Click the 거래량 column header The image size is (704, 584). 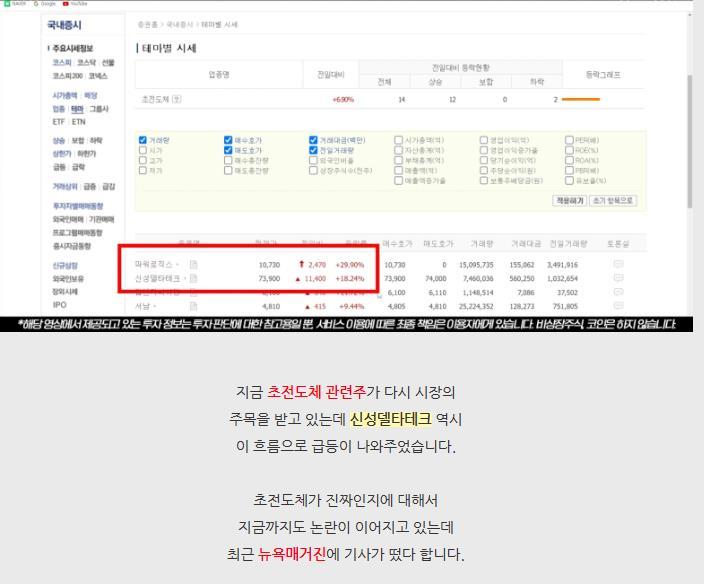[x=482, y=244]
